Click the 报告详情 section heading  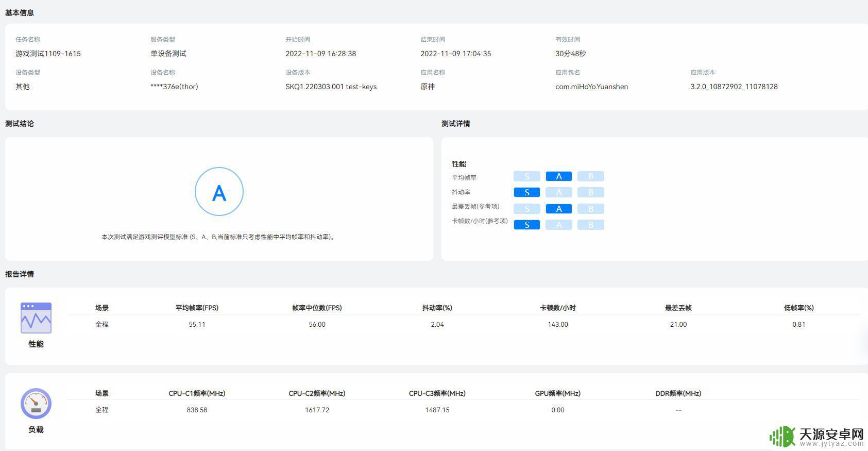click(20, 274)
